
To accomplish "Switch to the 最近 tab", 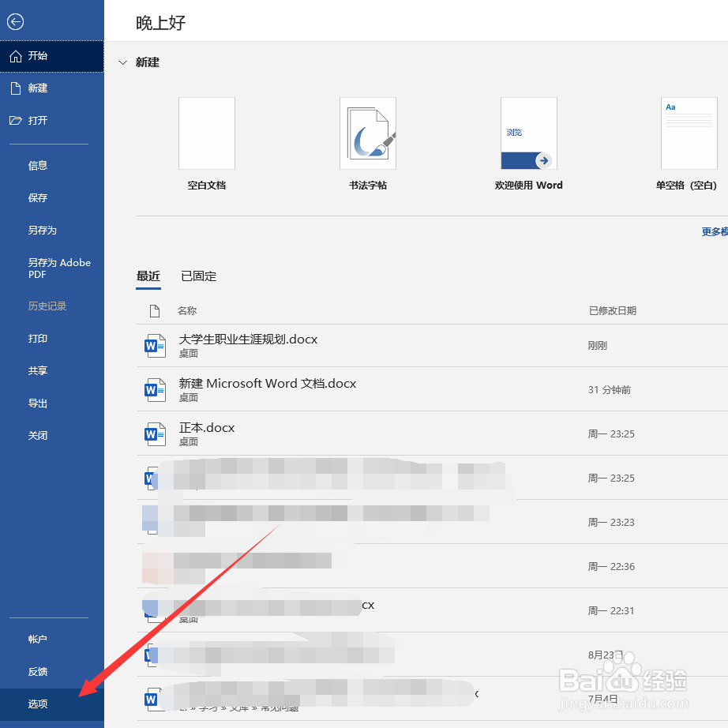I will pyautogui.click(x=148, y=276).
